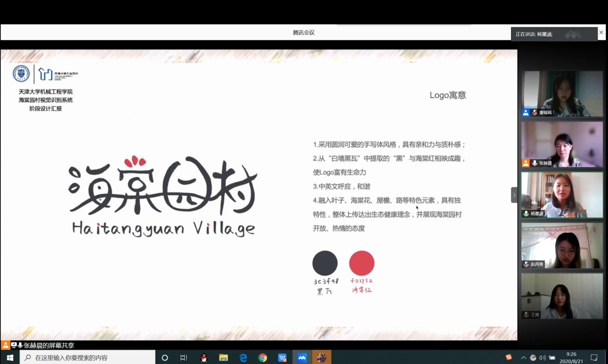Open Task View in the taskbar
The height and width of the screenshot is (364, 608).
183,358
